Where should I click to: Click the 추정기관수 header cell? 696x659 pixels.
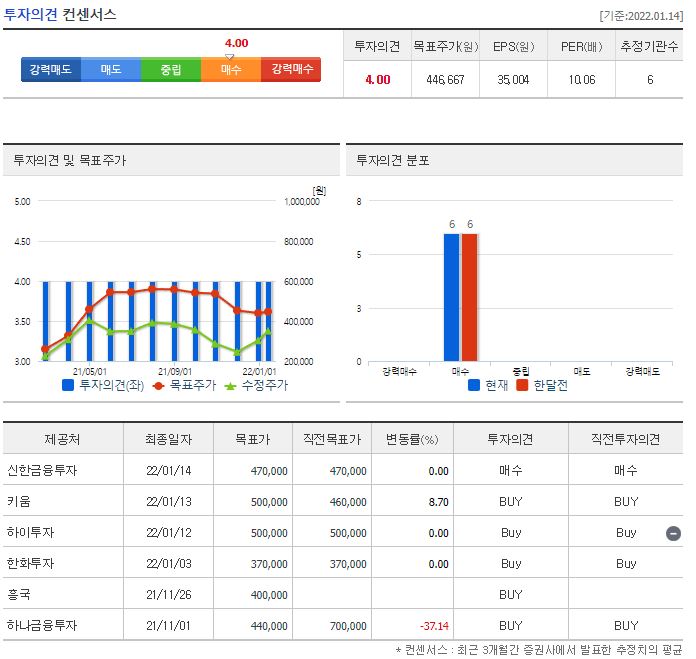649,46
